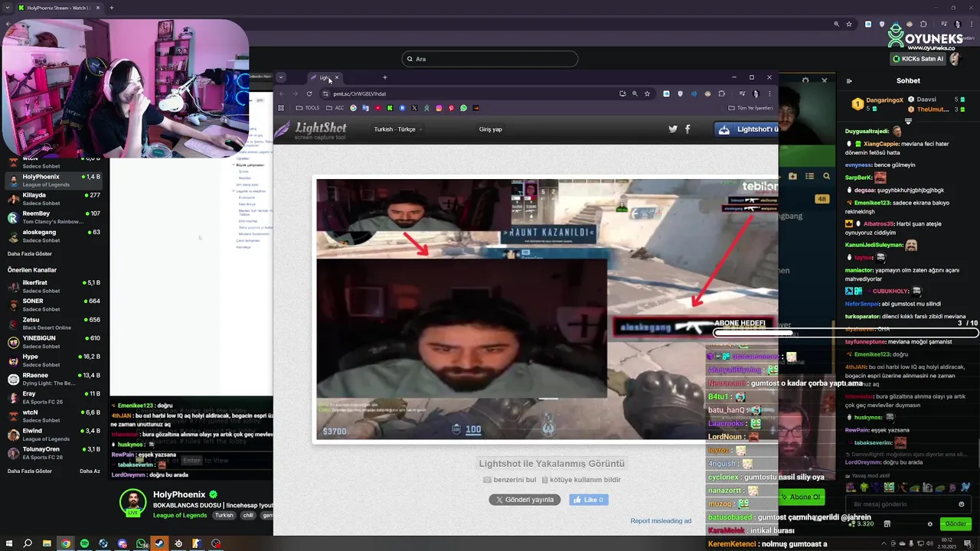Expand the inner browser tab search chevron
The width and height of the screenshot is (980, 551).
tap(280, 77)
